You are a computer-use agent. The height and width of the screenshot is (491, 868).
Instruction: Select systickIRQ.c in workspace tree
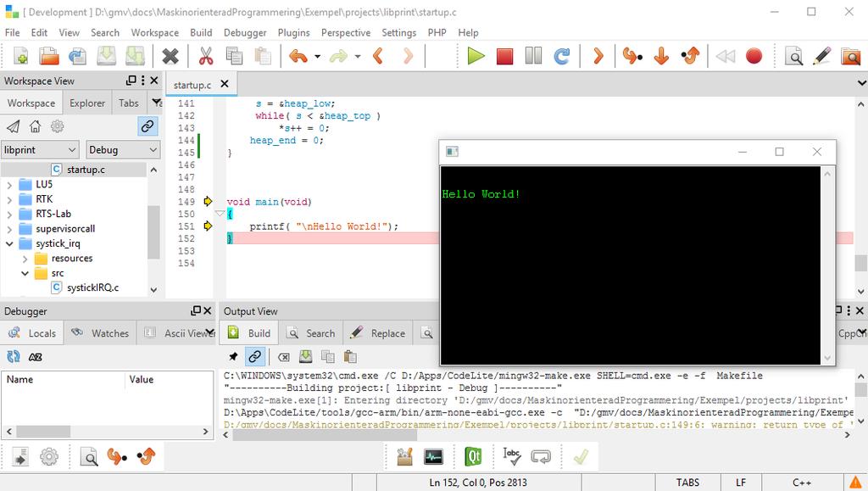(92, 287)
